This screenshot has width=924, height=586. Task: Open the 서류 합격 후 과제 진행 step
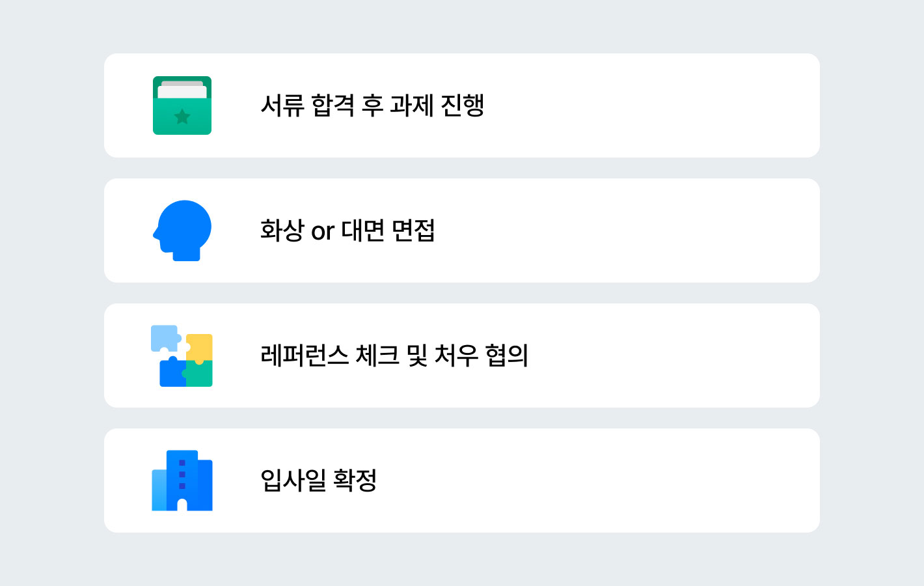(462, 105)
